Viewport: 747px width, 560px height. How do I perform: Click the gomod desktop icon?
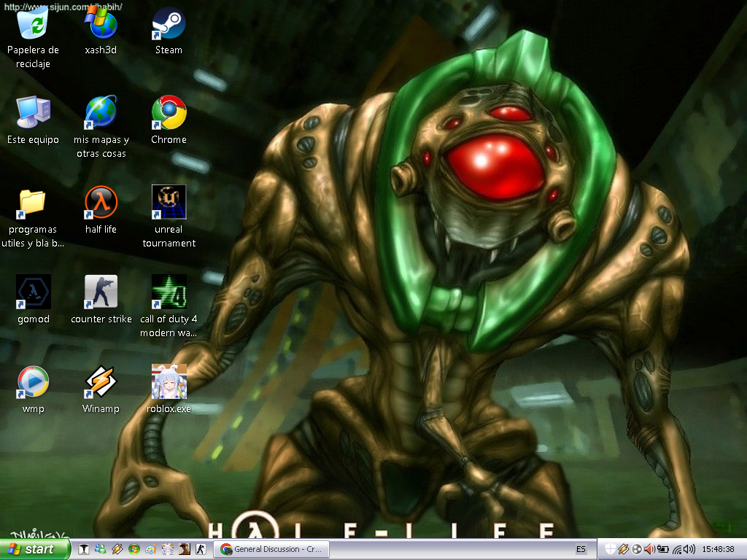34,292
